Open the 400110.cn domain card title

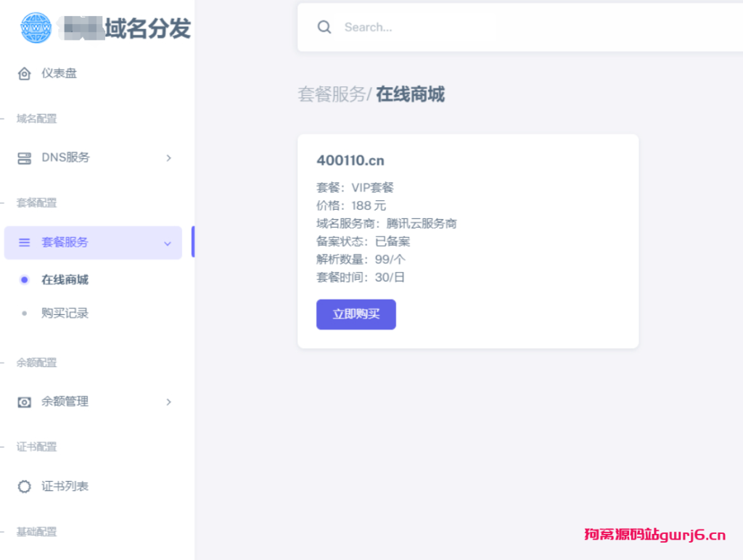tap(350, 160)
